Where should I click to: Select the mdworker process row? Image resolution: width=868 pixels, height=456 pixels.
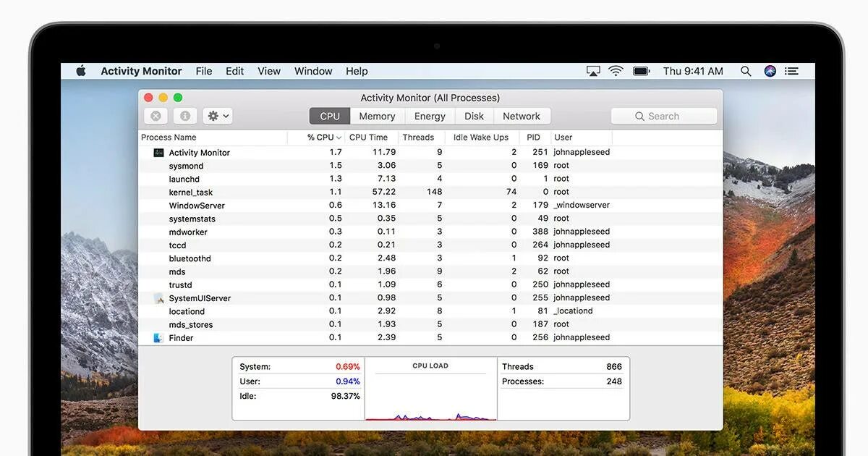[430, 232]
